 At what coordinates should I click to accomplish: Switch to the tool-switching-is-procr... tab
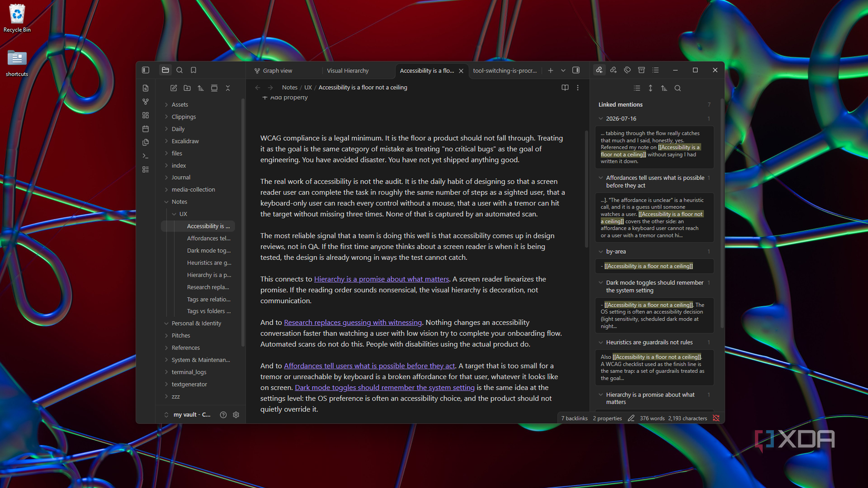pos(505,70)
